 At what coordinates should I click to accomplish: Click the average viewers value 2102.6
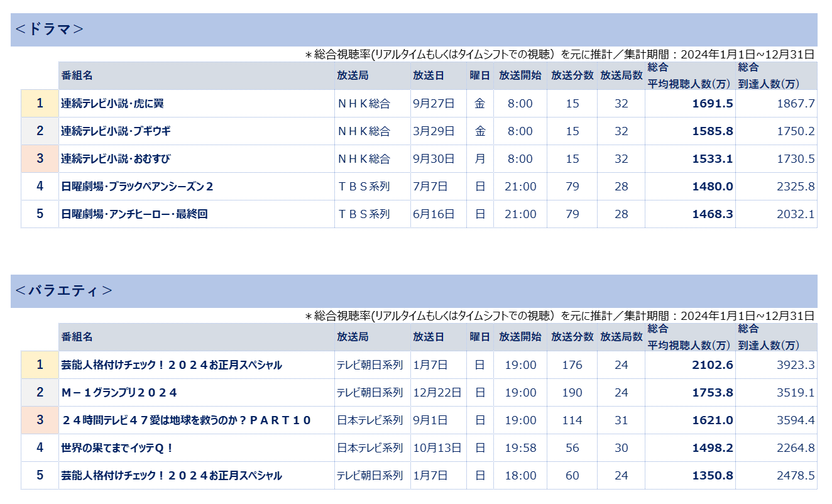713,365
